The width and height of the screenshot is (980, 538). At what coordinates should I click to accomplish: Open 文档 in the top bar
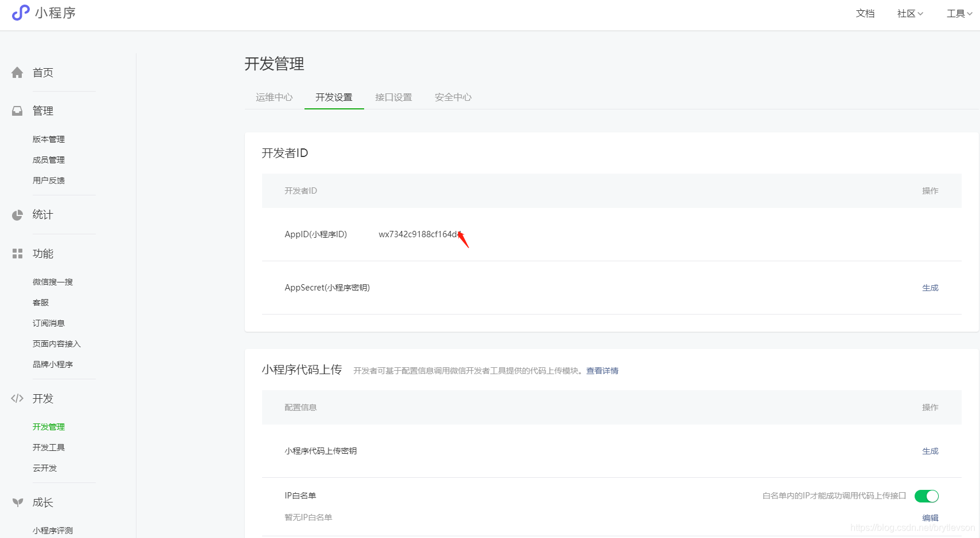865,13
